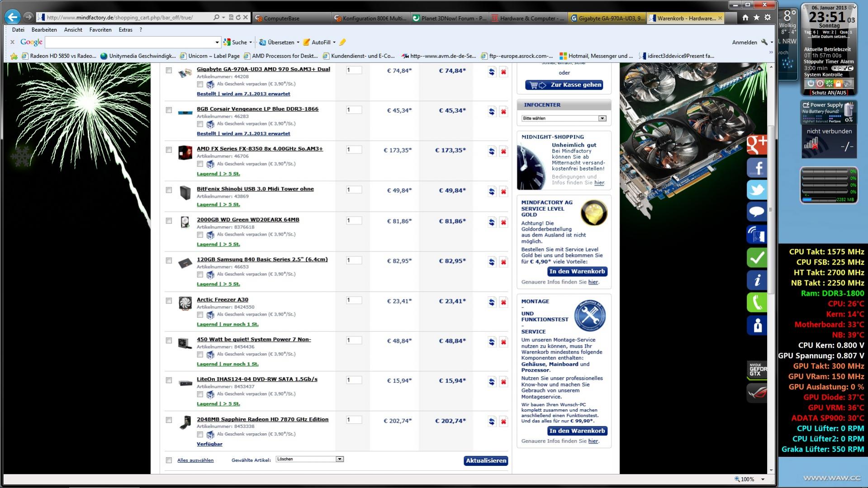Add Service Level Gold via In den Warenkorb
868x488 pixels.
[577, 271]
